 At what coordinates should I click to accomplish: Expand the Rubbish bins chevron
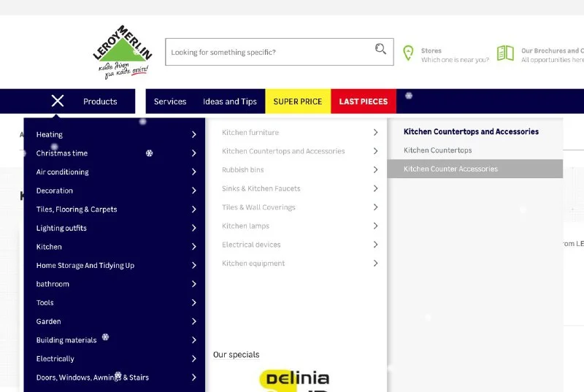pos(375,170)
